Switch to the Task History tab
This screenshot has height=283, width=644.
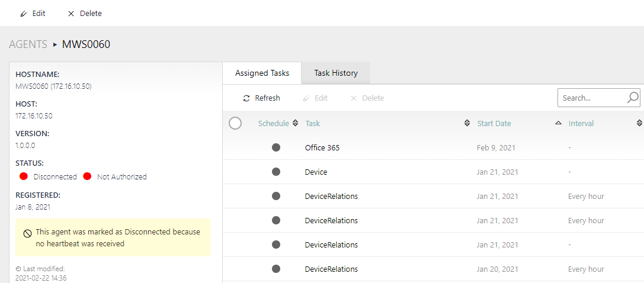click(336, 73)
